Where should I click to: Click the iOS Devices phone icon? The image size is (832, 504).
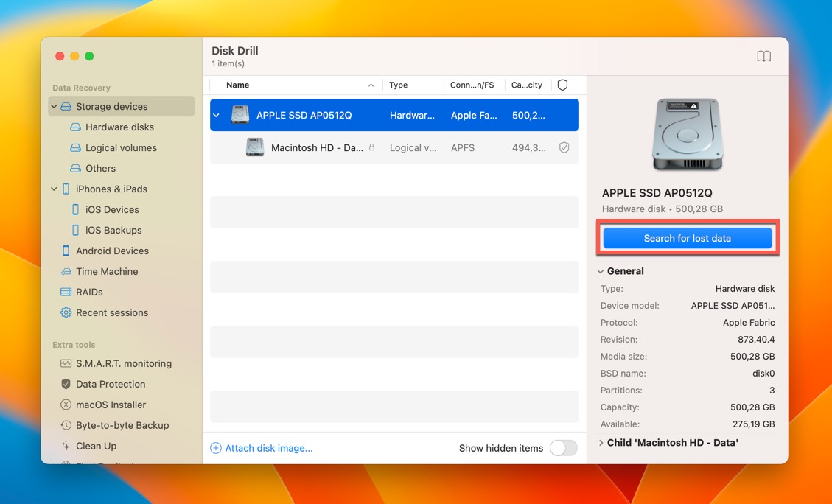[75, 209]
